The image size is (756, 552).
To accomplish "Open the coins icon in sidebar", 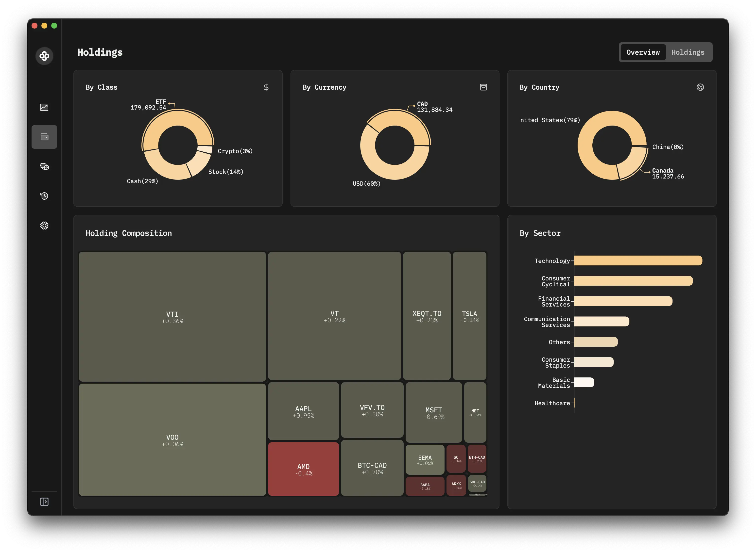I will (x=44, y=166).
